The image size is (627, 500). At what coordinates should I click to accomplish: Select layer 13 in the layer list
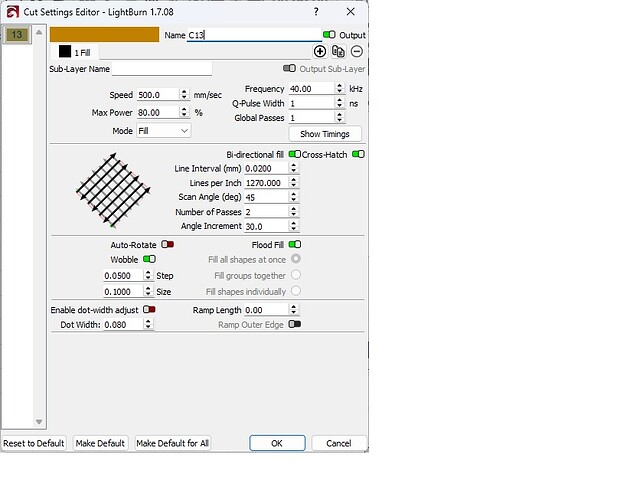tap(16, 35)
